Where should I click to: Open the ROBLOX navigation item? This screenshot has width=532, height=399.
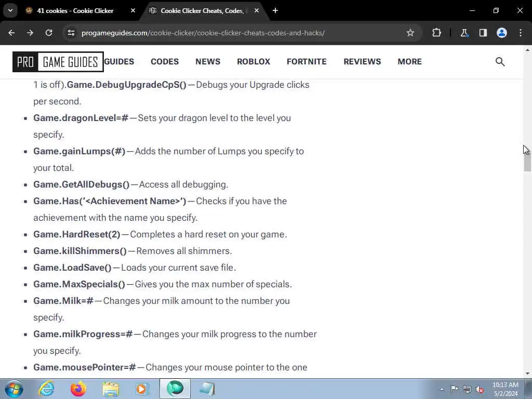[254, 62]
